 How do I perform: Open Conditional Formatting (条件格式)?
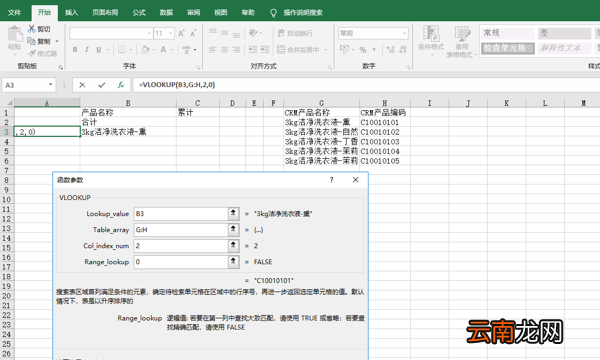click(431, 40)
